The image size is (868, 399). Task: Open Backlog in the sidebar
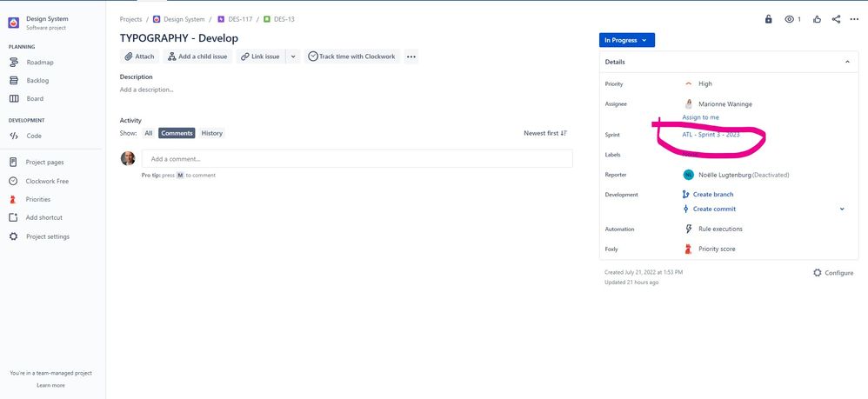click(37, 81)
